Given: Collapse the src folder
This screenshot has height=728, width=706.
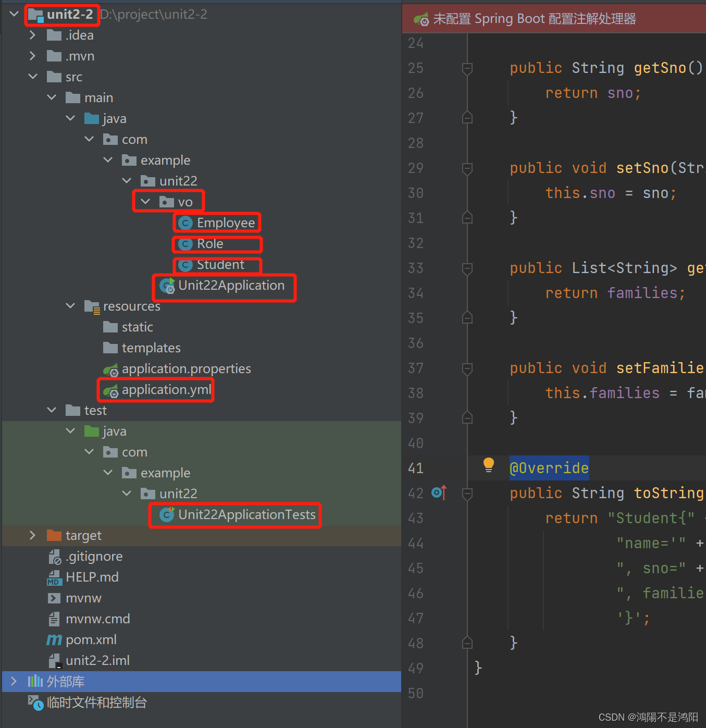Looking at the screenshot, I should click(32, 76).
